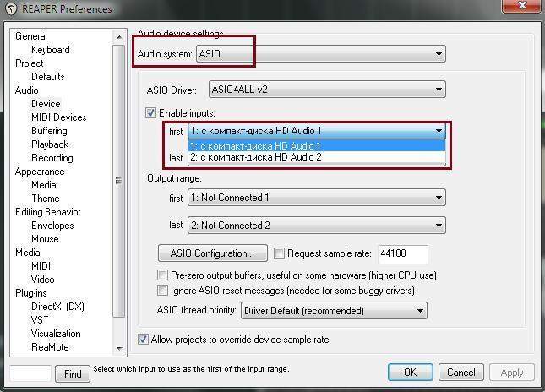Toggle Allow projects to override device sample rate
The height and width of the screenshot is (392, 545).
pyautogui.click(x=143, y=339)
